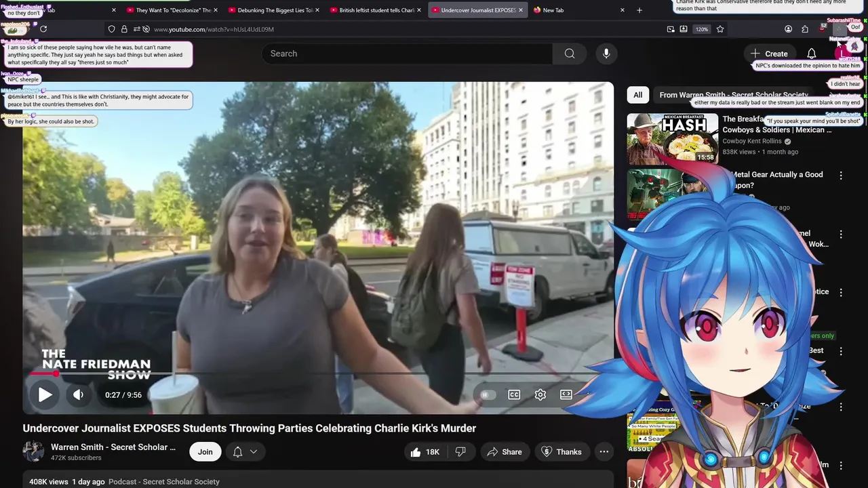Play the video with the play button
The height and width of the screenshot is (488, 868).
tap(45, 394)
